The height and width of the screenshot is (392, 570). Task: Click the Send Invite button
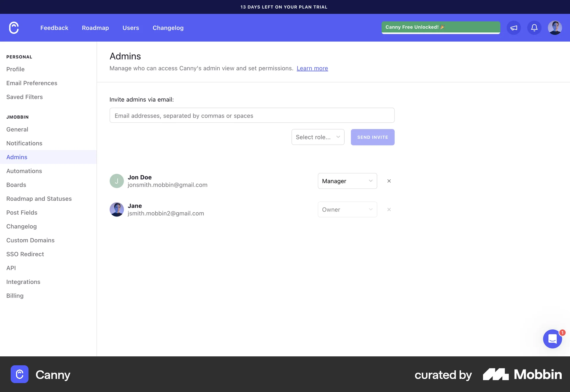[x=373, y=137]
